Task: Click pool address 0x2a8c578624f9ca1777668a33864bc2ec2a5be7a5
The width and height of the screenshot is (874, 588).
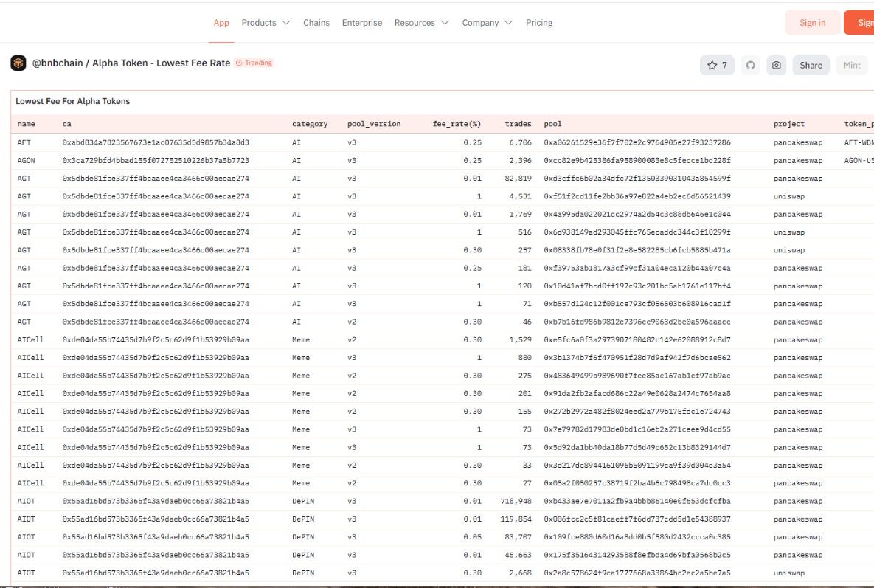Action: coord(637,573)
